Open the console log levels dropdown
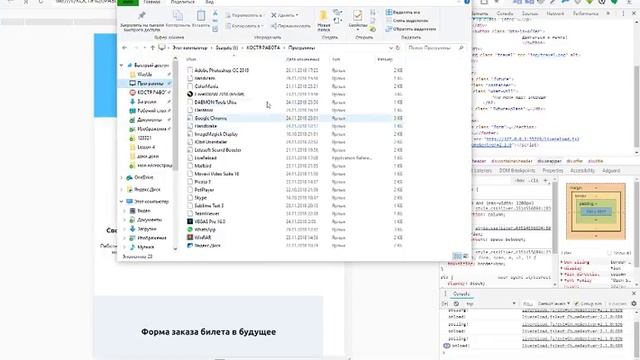640x360 pixels. pos(553,304)
